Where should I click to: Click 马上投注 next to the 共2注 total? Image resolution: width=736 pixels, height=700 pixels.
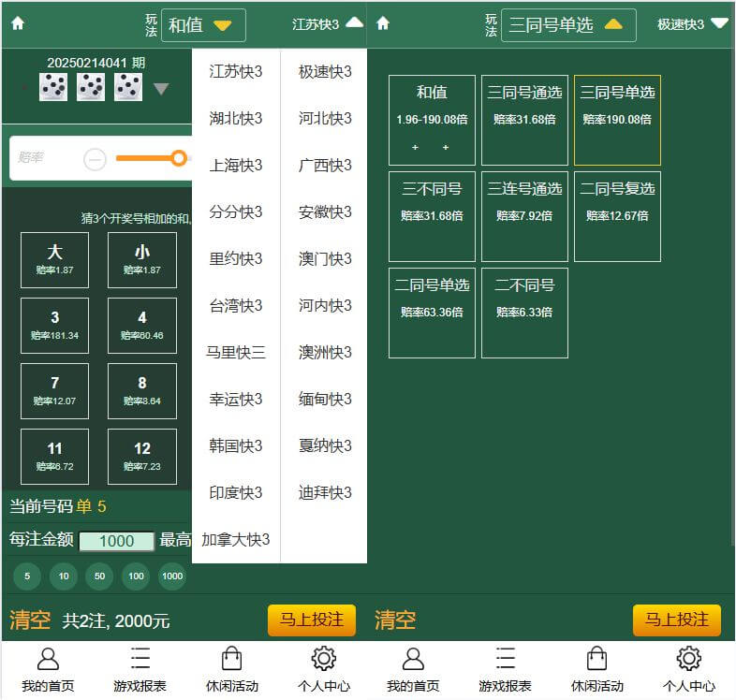pos(312,620)
